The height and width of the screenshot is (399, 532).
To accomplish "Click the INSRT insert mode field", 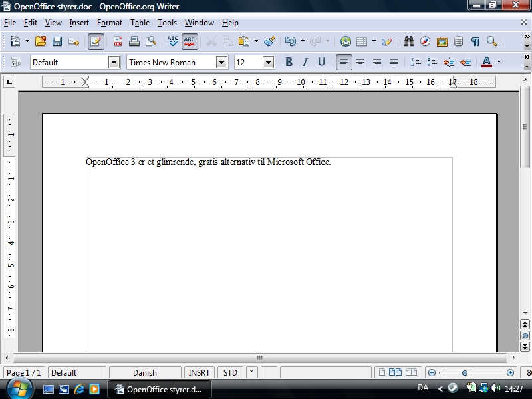I will coord(199,373).
